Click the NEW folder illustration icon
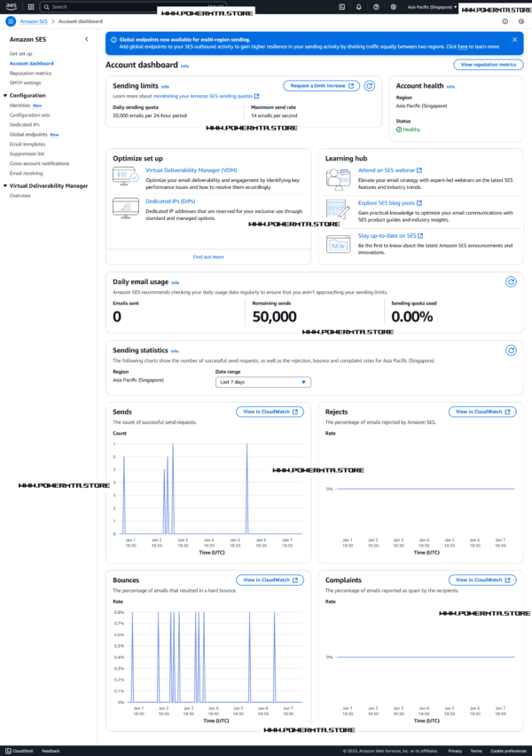 tap(338, 244)
